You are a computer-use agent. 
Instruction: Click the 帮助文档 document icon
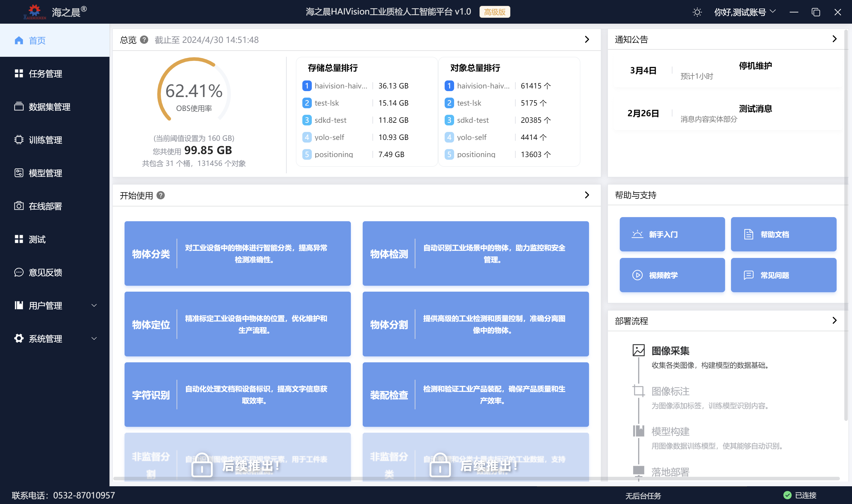click(x=748, y=234)
